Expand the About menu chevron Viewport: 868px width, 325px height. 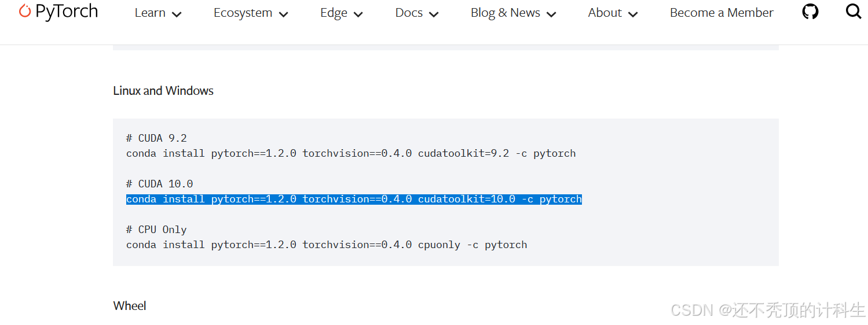pyautogui.click(x=633, y=14)
